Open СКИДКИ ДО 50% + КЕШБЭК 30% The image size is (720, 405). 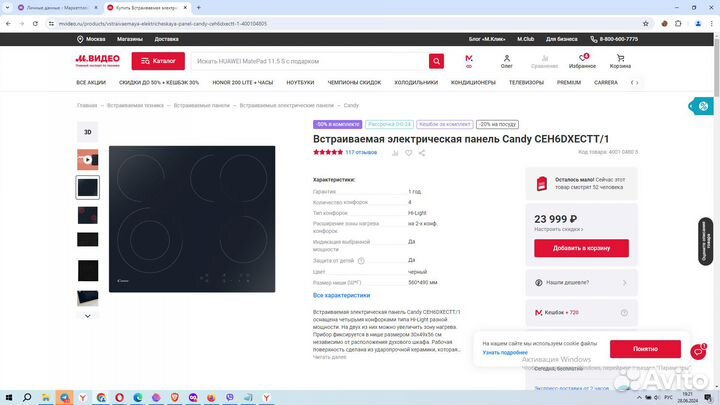point(159,83)
